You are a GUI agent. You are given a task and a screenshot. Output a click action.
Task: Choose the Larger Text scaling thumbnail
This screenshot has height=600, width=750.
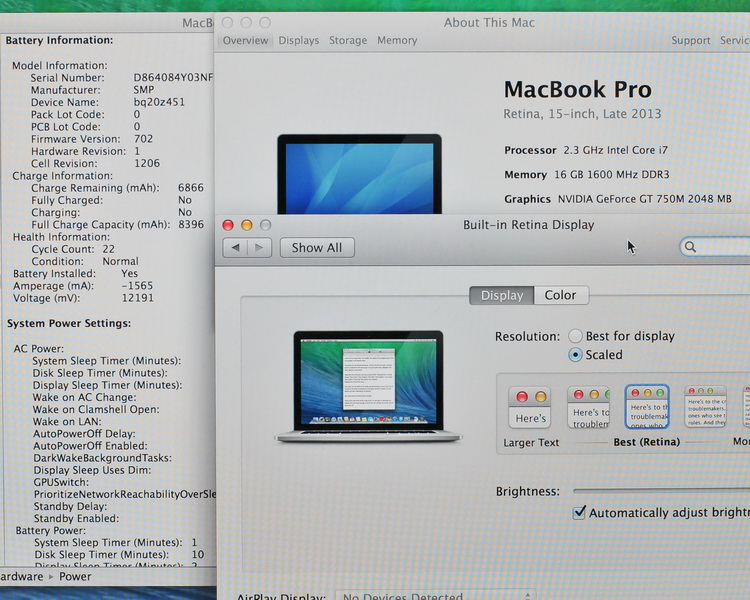pos(530,408)
